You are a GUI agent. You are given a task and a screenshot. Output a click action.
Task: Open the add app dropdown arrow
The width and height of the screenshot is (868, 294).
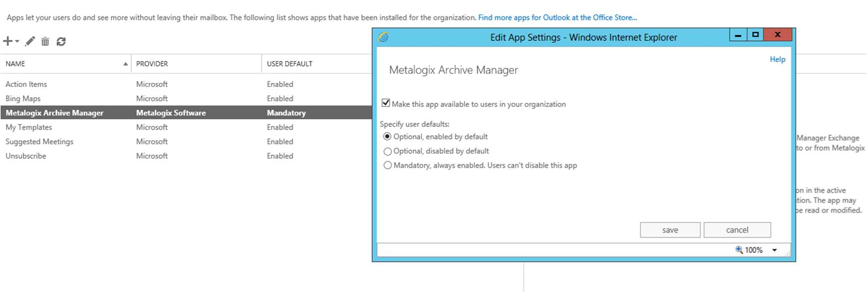pyautogui.click(x=17, y=41)
